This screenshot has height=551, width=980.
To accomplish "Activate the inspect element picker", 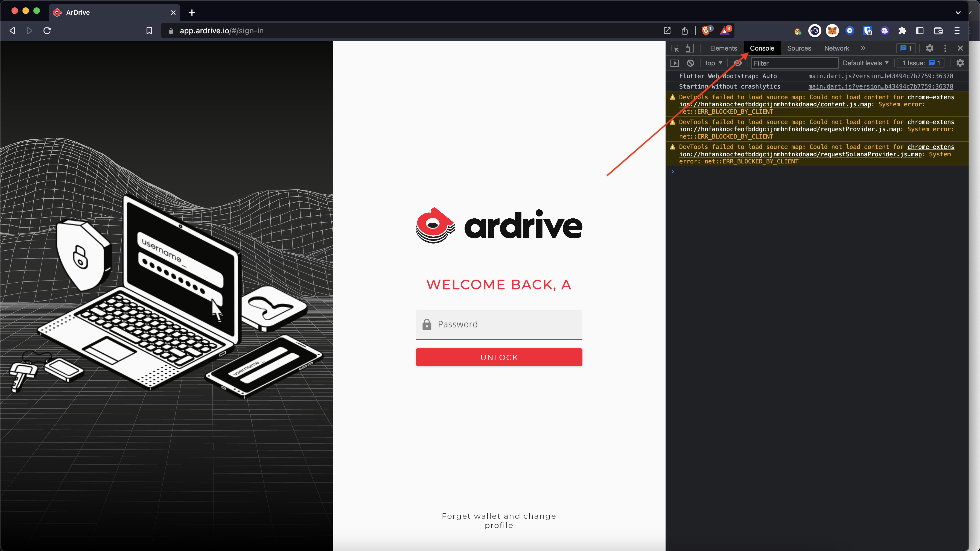I will (675, 48).
